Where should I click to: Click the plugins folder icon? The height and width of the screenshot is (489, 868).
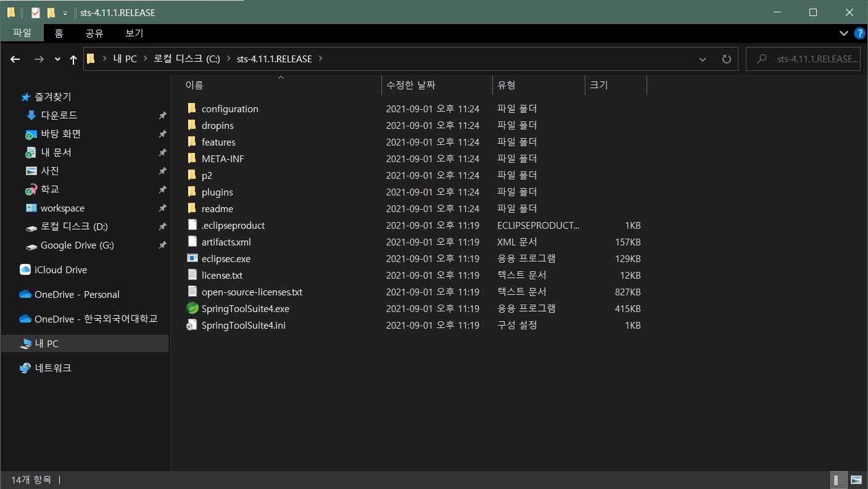[192, 192]
